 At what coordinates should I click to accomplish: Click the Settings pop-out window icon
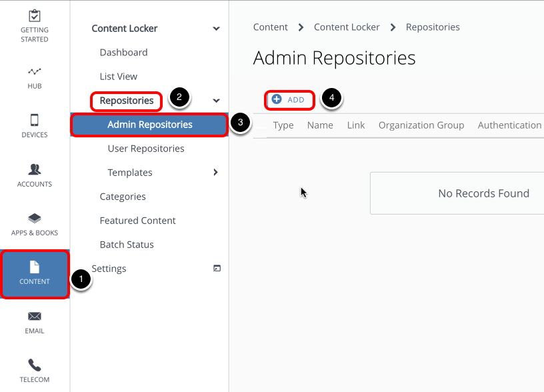coord(217,269)
